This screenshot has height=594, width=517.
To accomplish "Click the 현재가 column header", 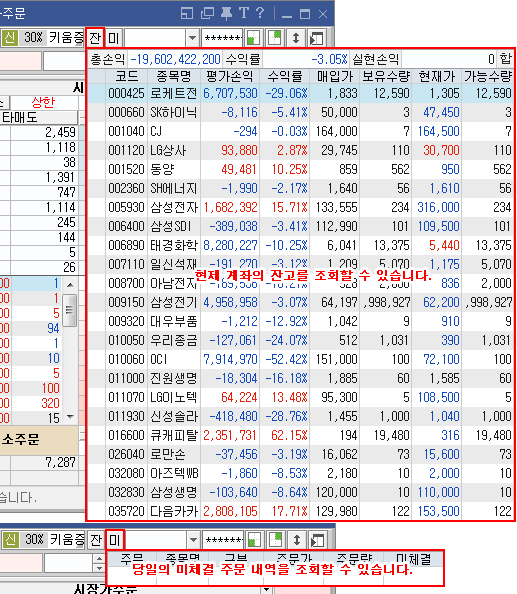I will [437, 77].
